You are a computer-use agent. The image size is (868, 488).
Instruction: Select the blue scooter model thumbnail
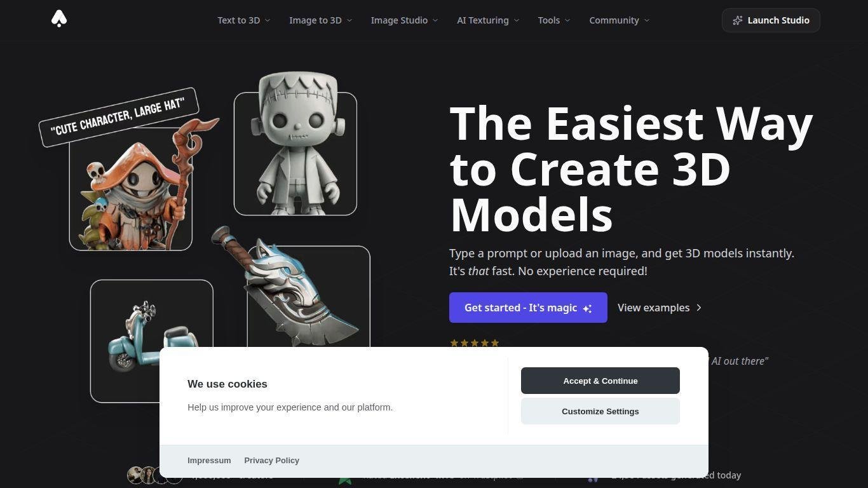tap(151, 341)
